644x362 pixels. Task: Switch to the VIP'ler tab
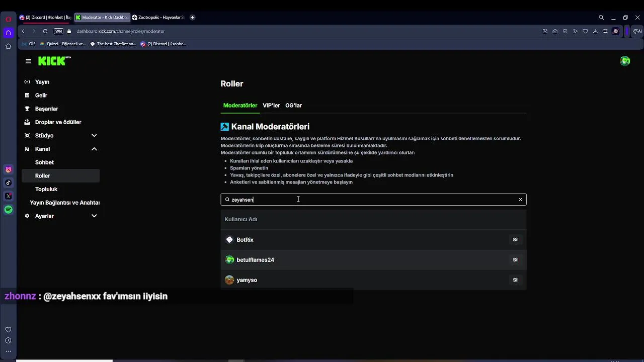271,106
